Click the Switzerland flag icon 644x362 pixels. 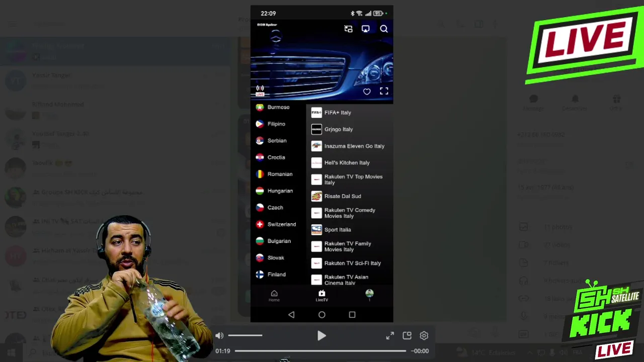(x=260, y=224)
